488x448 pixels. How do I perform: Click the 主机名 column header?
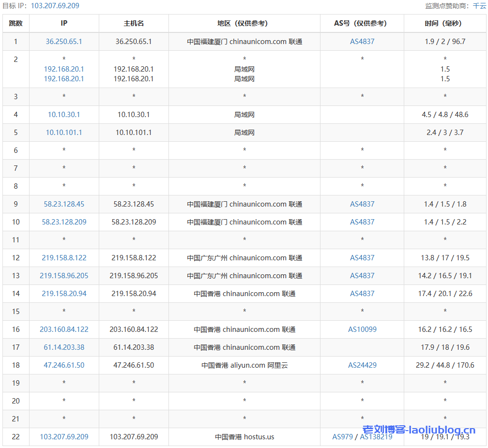[134, 23]
